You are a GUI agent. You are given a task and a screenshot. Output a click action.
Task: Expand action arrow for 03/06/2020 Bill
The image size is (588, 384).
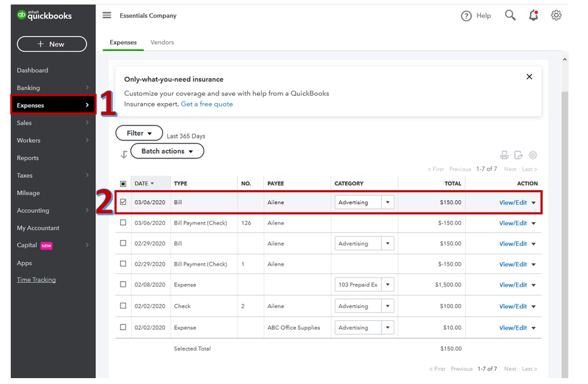pos(534,203)
